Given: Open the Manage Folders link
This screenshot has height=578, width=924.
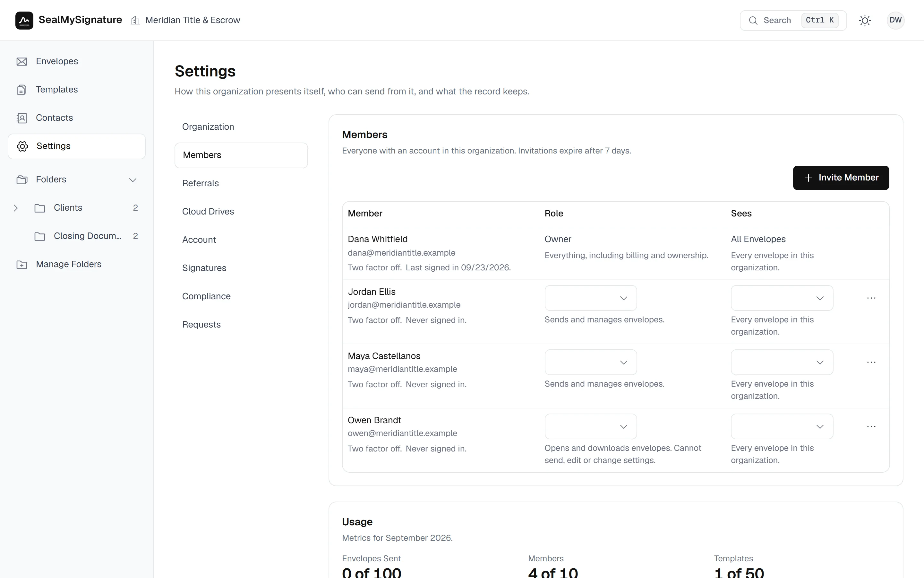Looking at the screenshot, I should click(x=76, y=265).
